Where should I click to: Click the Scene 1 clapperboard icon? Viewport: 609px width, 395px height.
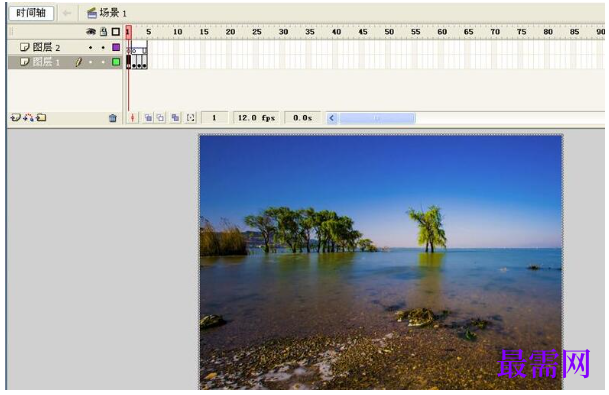pyautogui.click(x=92, y=13)
